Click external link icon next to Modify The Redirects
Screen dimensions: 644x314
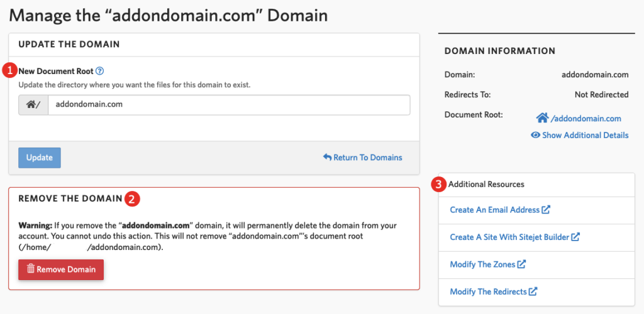533,291
